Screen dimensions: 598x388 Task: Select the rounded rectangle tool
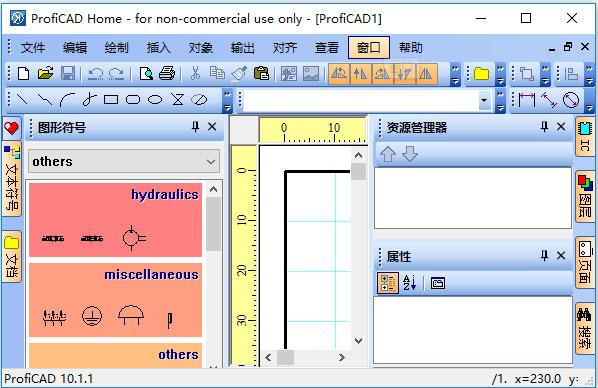point(133,100)
